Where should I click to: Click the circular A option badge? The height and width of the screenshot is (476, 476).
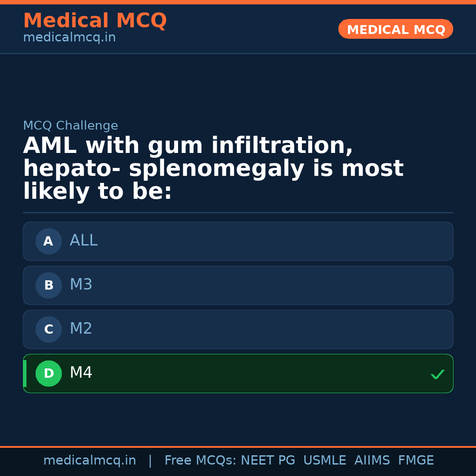48,241
